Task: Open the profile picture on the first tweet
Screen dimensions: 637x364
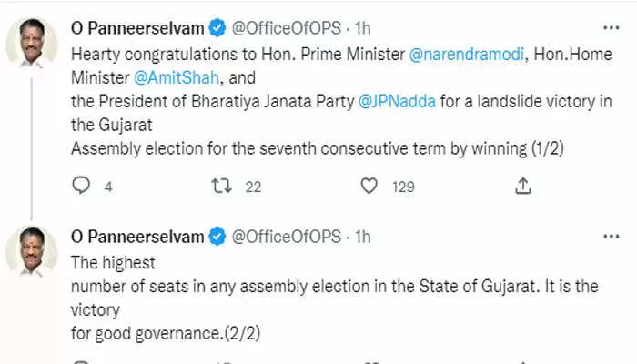Action: coord(32,42)
